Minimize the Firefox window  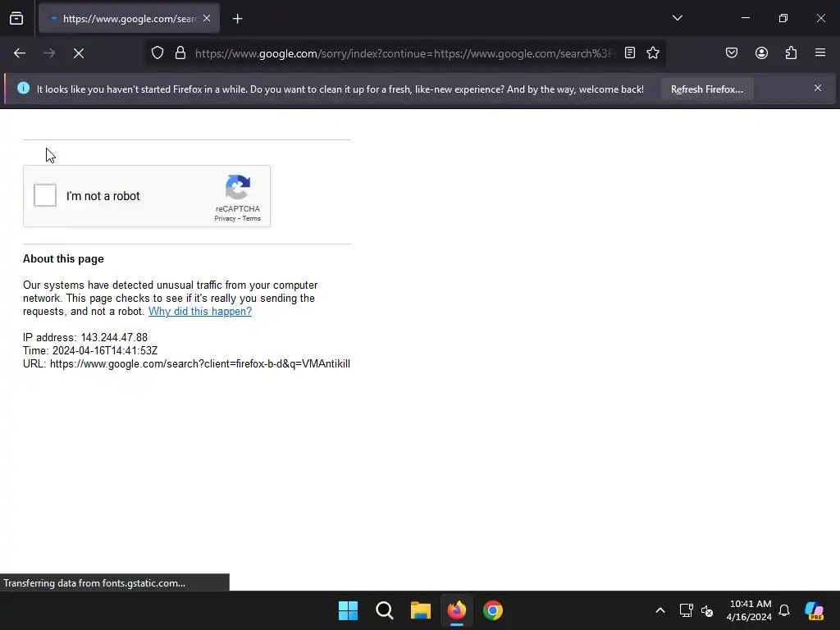click(x=745, y=18)
